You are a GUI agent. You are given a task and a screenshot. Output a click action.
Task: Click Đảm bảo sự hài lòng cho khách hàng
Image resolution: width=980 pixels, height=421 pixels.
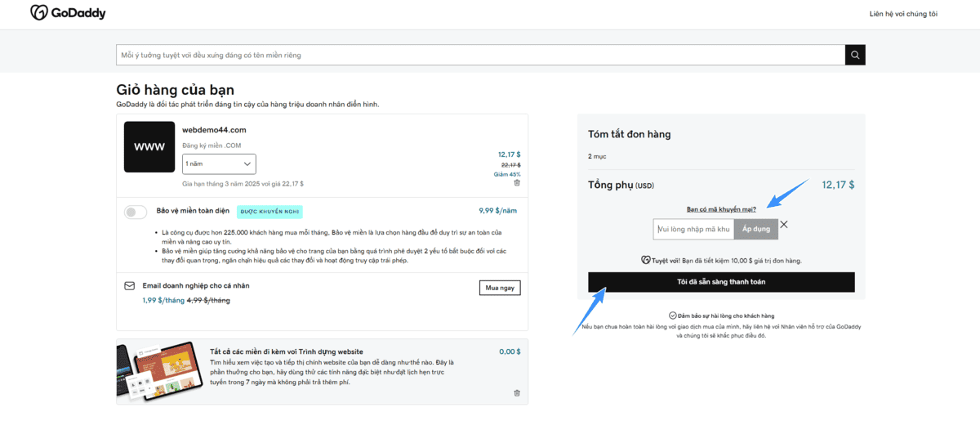pyautogui.click(x=721, y=315)
